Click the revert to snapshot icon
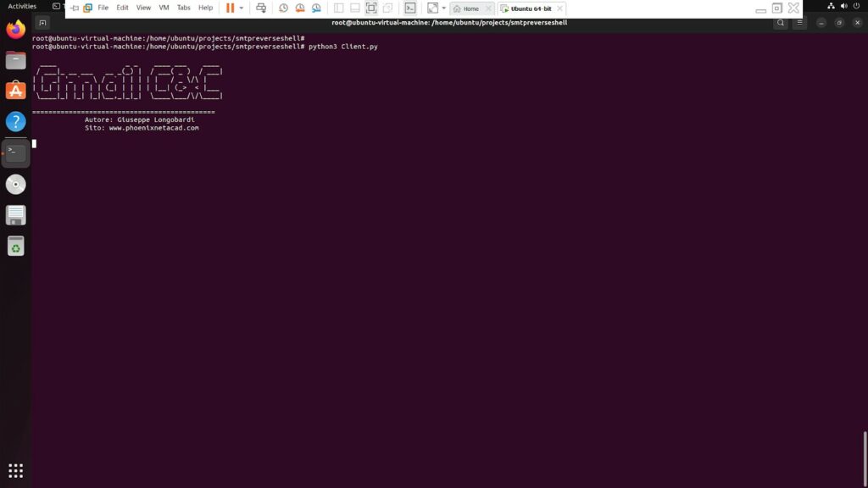 pos(299,8)
